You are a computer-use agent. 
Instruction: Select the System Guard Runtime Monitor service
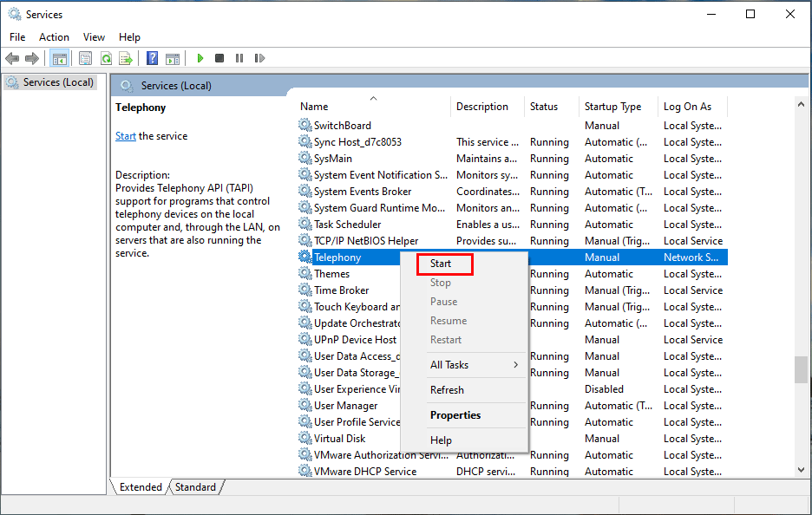tap(512, 208)
